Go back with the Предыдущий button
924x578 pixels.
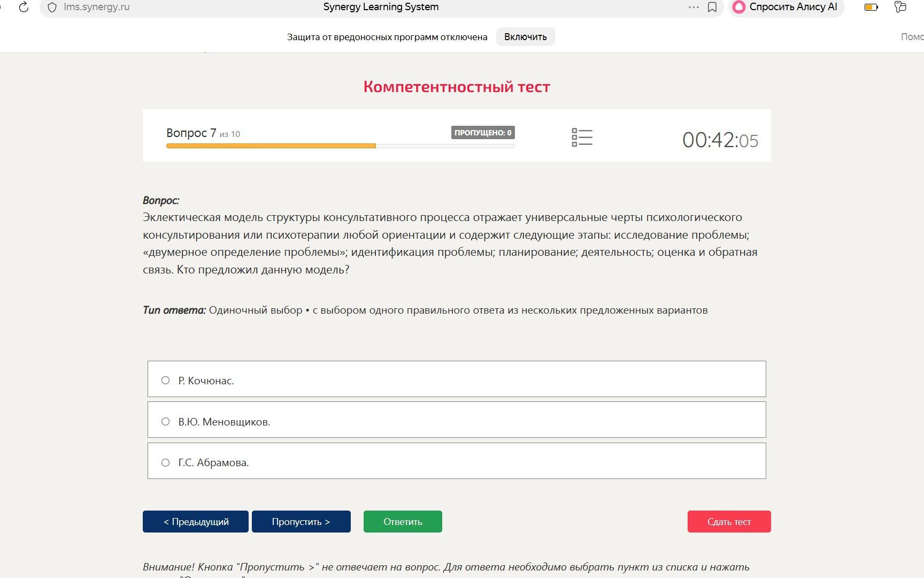tap(196, 522)
